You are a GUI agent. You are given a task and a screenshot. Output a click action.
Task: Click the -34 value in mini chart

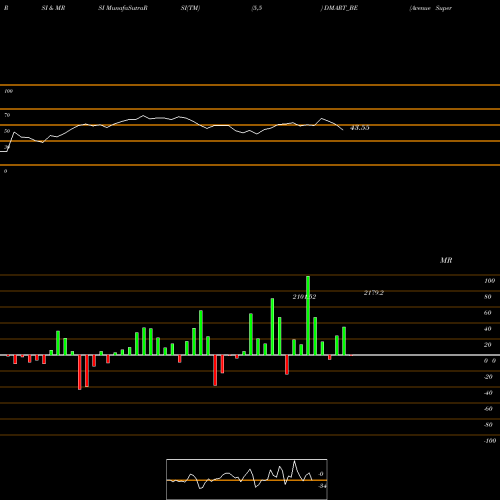[322, 486]
